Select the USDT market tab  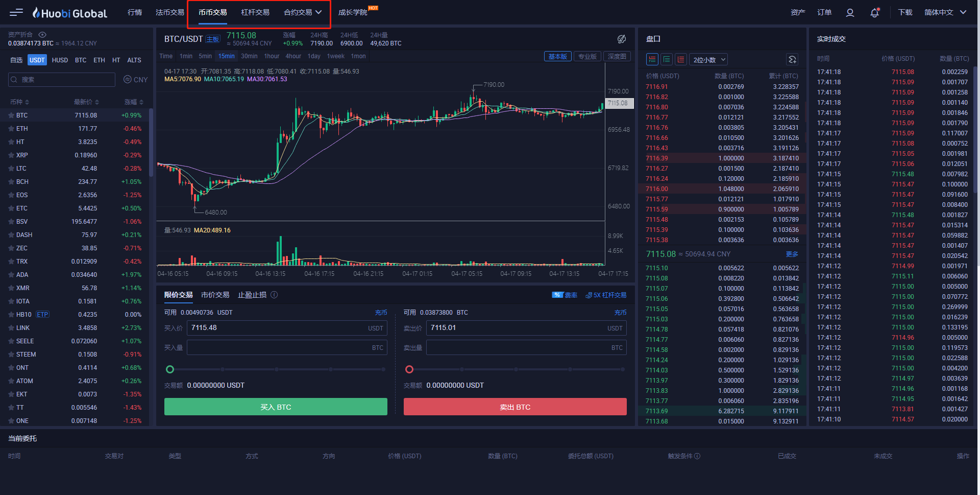pyautogui.click(x=37, y=60)
